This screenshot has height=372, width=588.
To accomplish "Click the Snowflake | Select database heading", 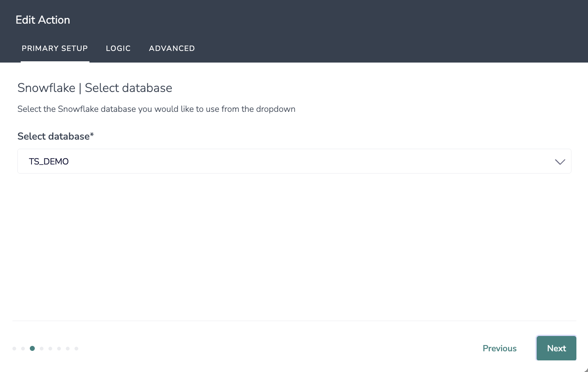I will pyautogui.click(x=95, y=88).
